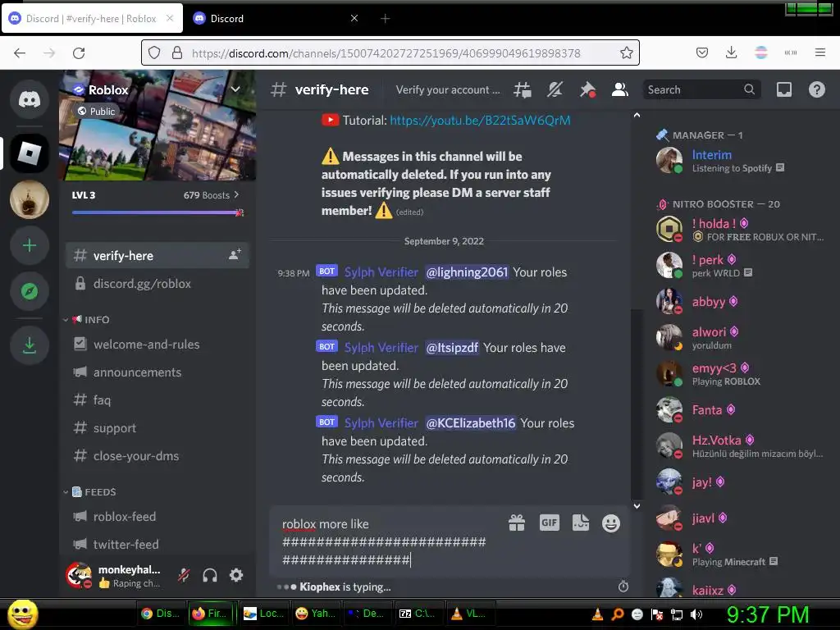Open gift Nitro icon in message box
Viewport: 840px width, 630px height.
tap(517, 523)
